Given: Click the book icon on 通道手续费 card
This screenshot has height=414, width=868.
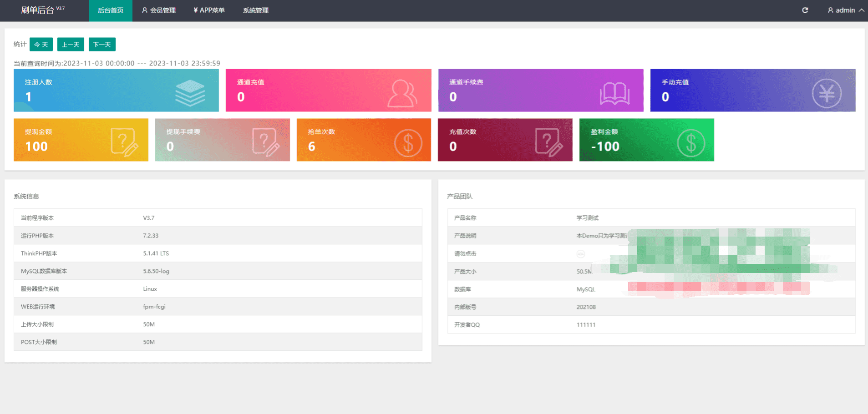Looking at the screenshot, I should coord(614,93).
